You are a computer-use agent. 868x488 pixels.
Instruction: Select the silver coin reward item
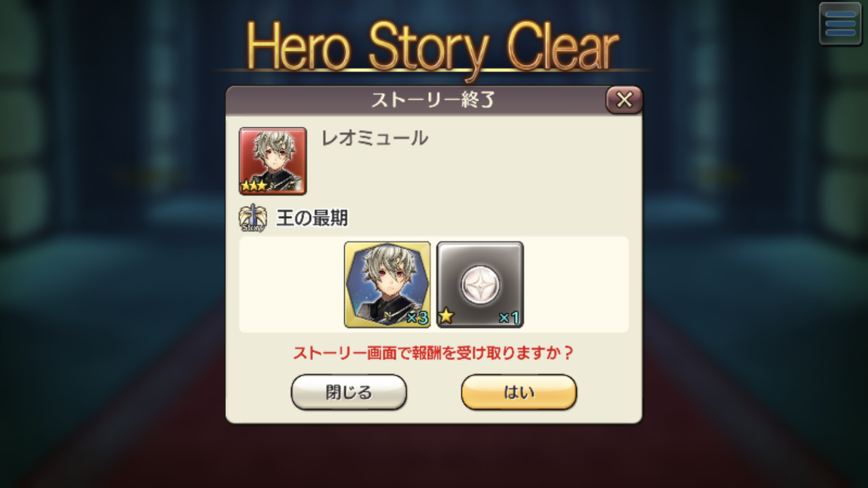point(480,285)
